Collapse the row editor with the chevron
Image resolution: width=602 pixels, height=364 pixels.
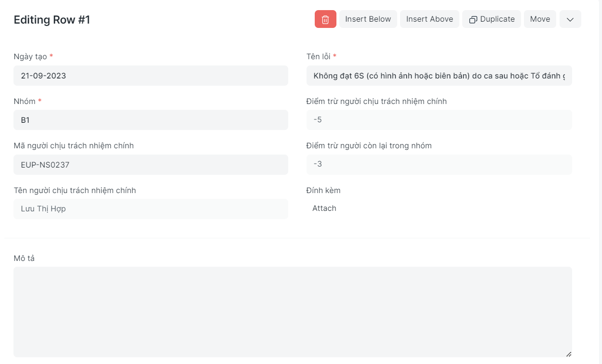click(x=570, y=19)
